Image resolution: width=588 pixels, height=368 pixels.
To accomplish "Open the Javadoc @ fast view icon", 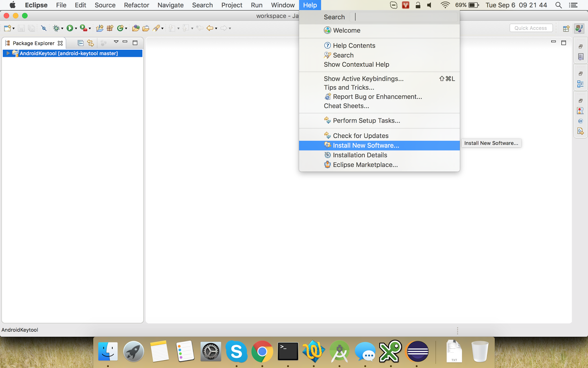I will pyautogui.click(x=581, y=121).
